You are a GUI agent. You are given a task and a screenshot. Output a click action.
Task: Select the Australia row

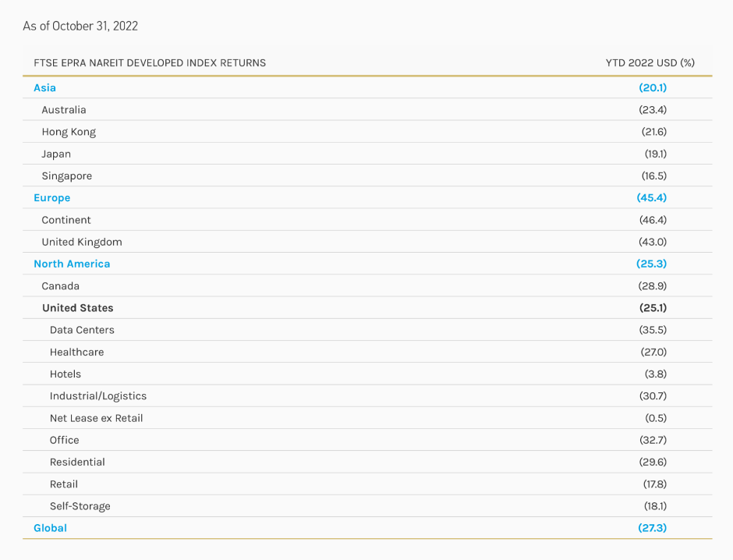pos(64,109)
